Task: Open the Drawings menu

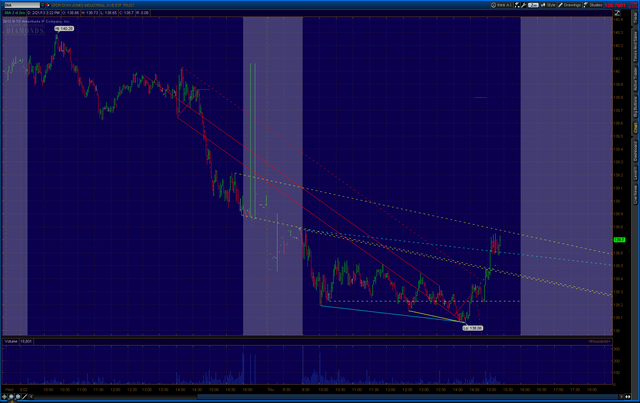Action: pyautogui.click(x=570, y=5)
